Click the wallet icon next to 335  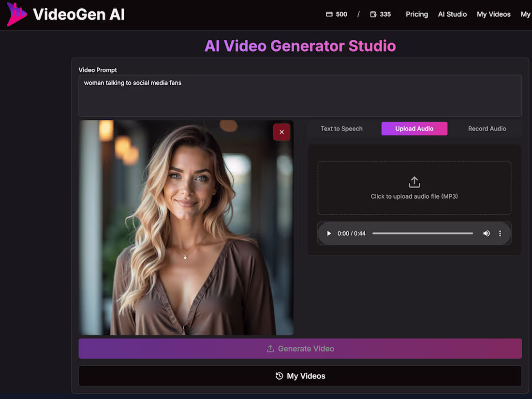[x=372, y=14]
